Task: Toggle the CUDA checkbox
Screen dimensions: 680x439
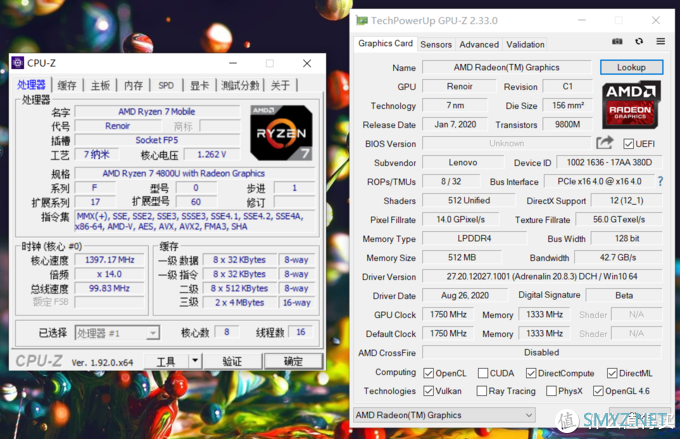Action: [483, 373]
